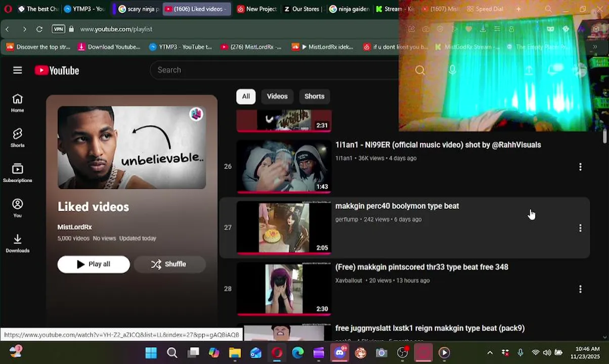The image size is (609, 364).
Task: Switch to the New Project browser tab
Action: coord(257,9)
